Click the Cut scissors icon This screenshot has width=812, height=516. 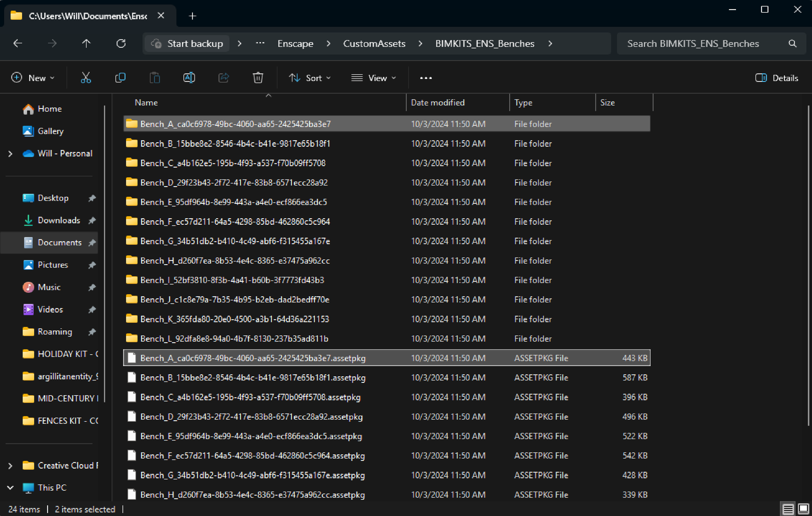pyautogui.click(x=86, y=78)
